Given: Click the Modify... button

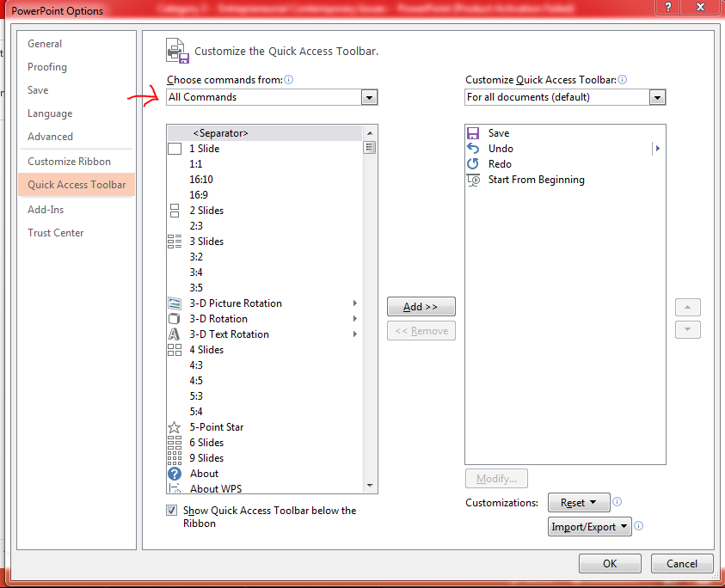Looking at the screenshot, I should (x=496, y=479).
